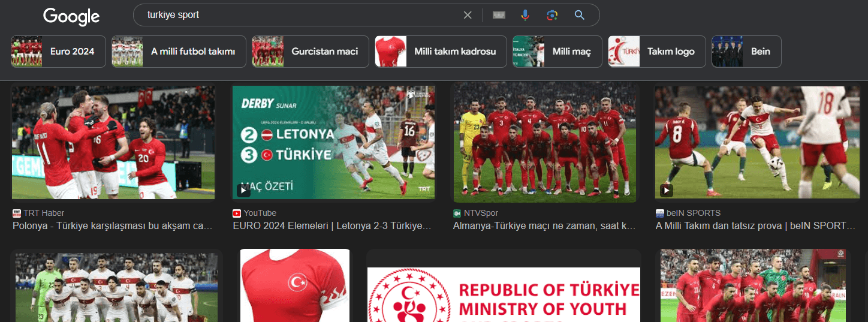The height and width of the screenshot is (322, 868).
Task: Click the Google logo
Action: coord(71,16)
